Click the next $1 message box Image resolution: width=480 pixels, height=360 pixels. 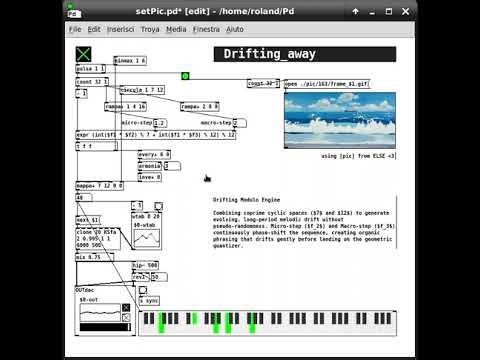(x=88, y=220)
